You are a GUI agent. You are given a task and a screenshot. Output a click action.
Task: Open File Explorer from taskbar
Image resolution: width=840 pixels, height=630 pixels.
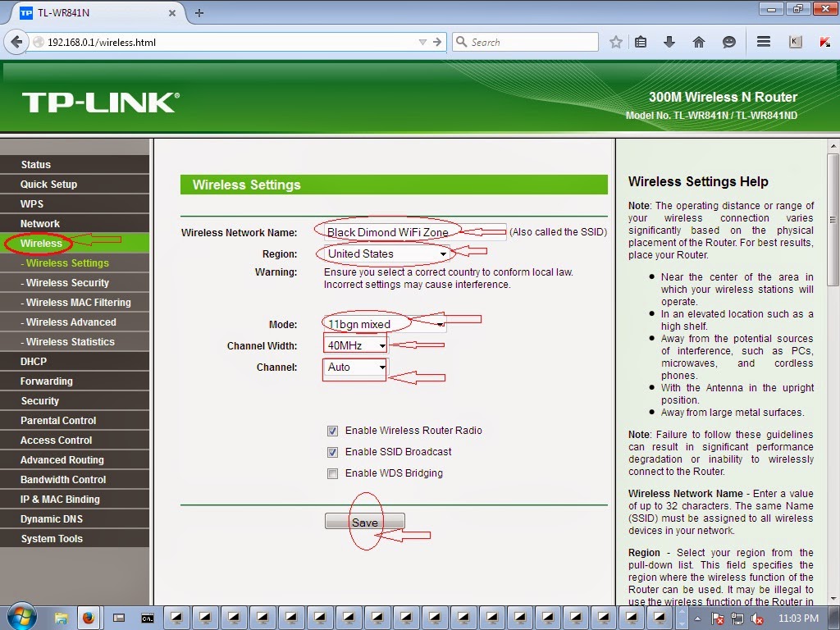(x=61, y=619)
